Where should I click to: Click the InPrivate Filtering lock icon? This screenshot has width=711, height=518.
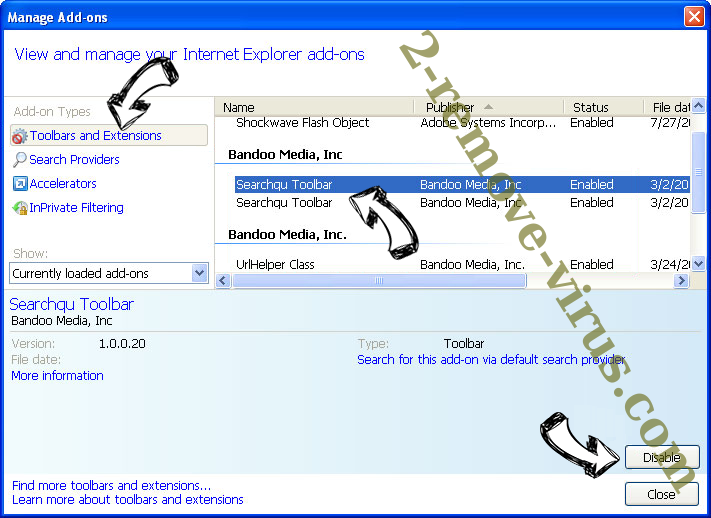tap(20, 208)
